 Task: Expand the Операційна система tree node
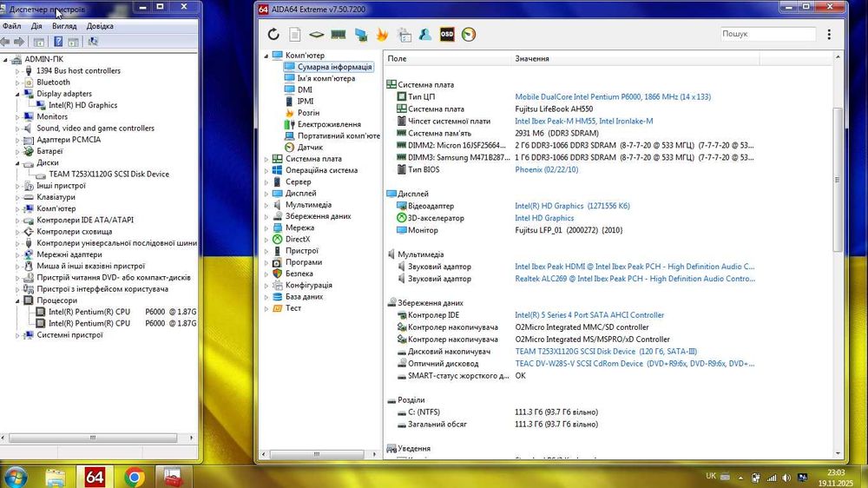[x=266, y=170]
